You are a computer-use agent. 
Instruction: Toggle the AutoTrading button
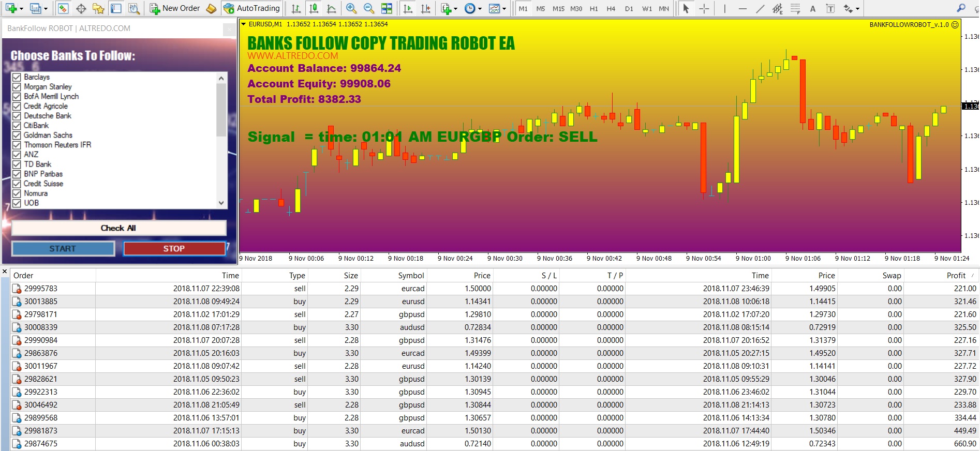pos(251,8)
